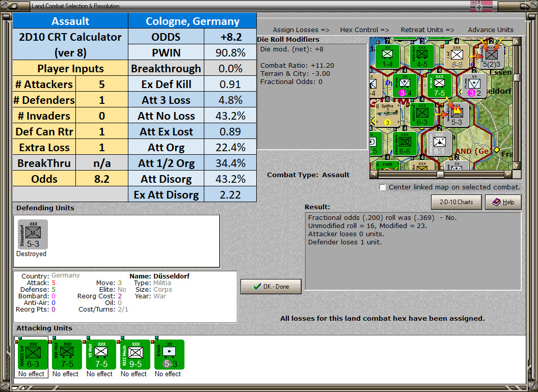Screen dimensions: 538x392
Task: Select the XIII Mech 9-5 attacking unit
Action: [135, 355]
